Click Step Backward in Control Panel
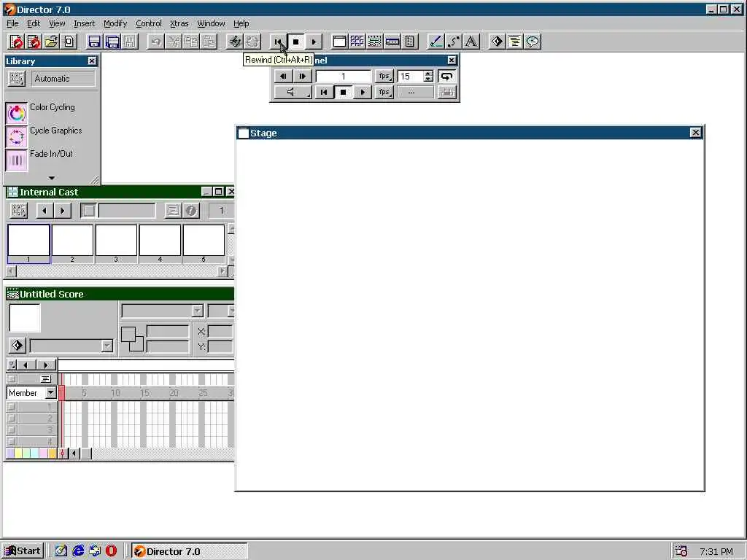Viewport: 747px width, 560px height. point(283,76)
